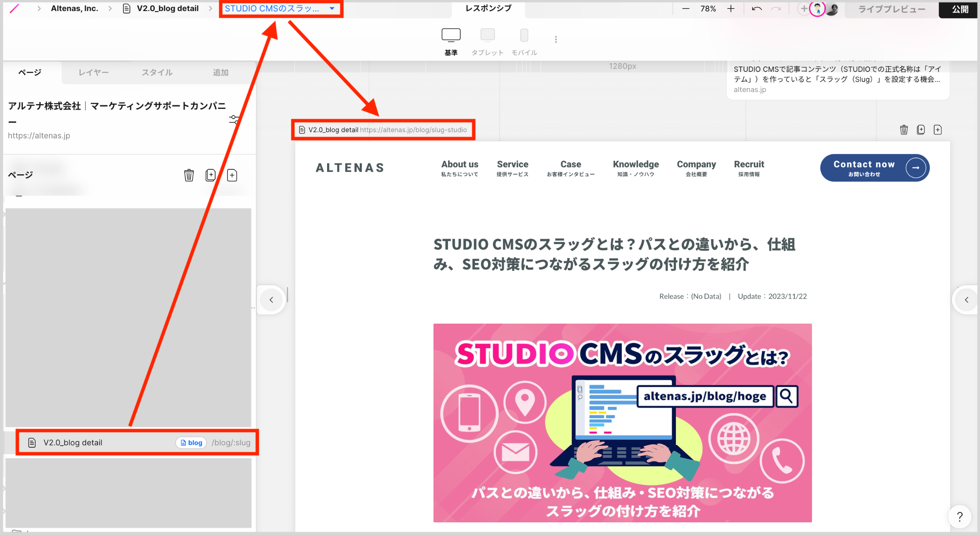Click Release: (No Data) text
Image resolution: width=980 pixels, height=535 pixels.
pyautogui.click(x=690, y=296)
